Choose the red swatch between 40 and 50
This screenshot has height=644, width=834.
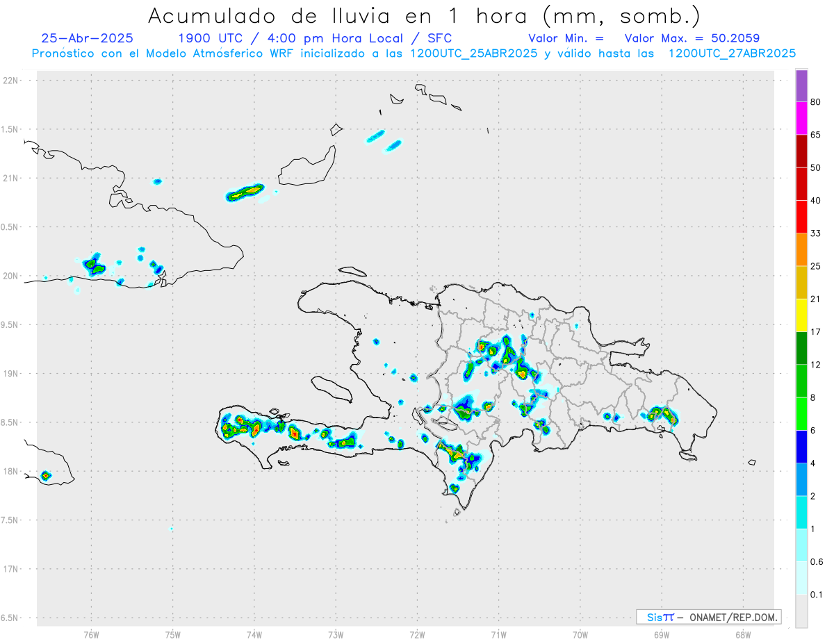[x=801, y=183]
